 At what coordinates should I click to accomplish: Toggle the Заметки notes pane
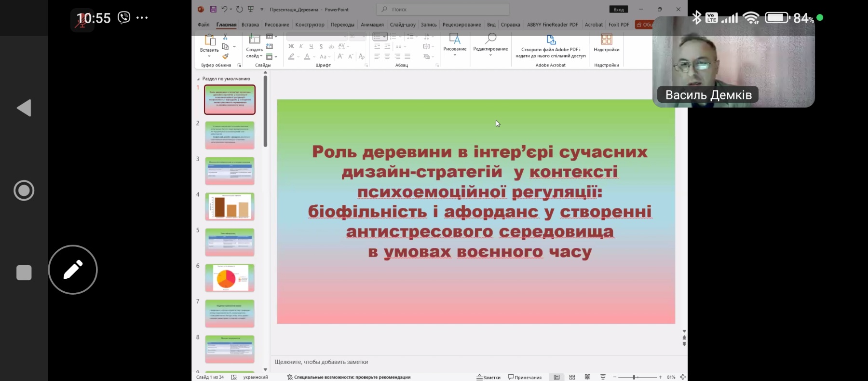tap(488, 377)
